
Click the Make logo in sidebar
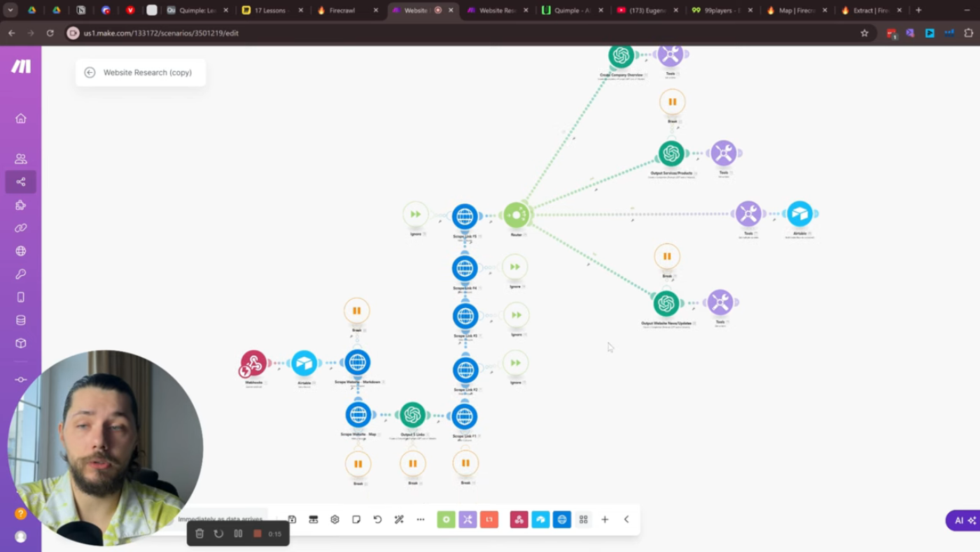click(x=21, y=66)
